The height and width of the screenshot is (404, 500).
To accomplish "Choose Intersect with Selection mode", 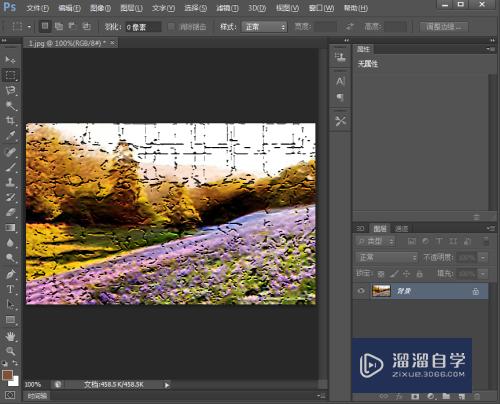I will pyautogui.click(x=87, y=26).
